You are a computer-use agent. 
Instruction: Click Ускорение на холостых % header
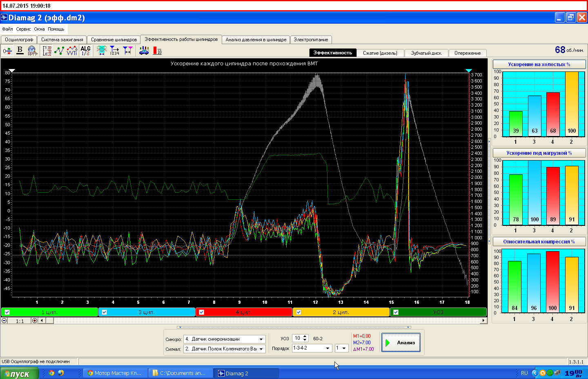coord(539,65)
